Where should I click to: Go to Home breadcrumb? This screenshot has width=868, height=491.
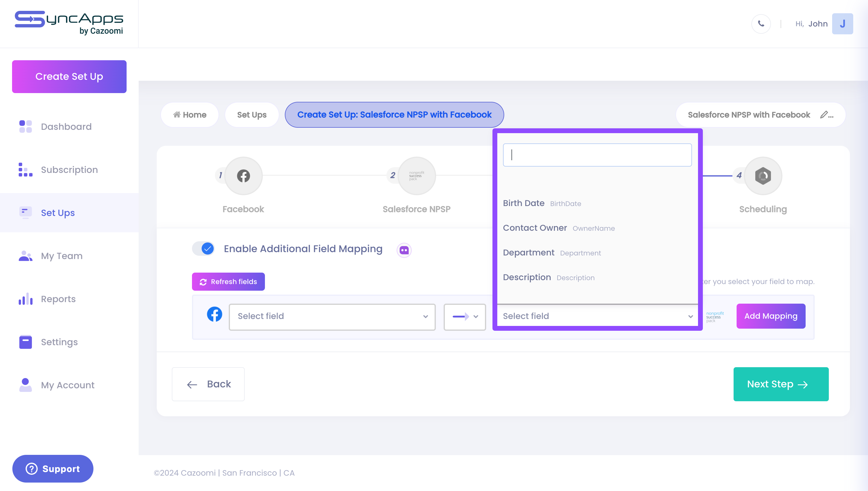pyautogui.click(x=190, y=115)
